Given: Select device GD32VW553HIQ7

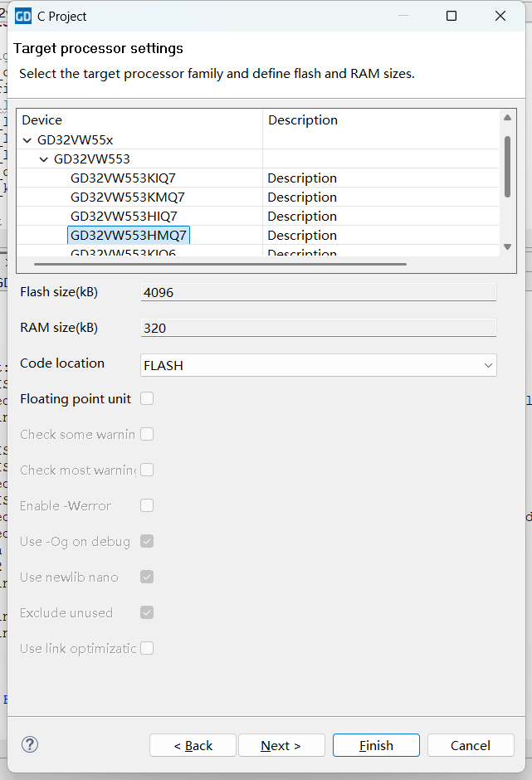Looking at the screenshot, I should click(124, 217).
